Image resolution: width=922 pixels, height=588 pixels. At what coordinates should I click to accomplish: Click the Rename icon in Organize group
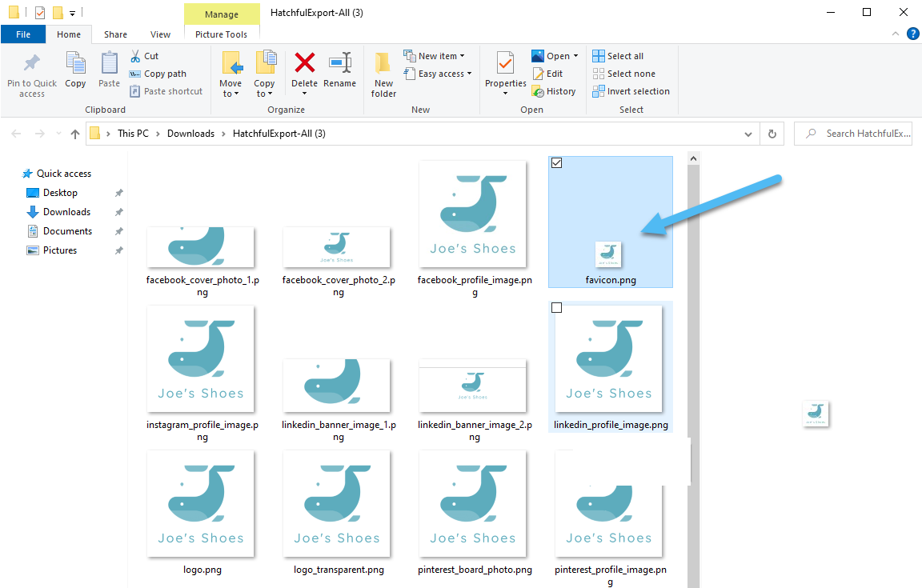pos(340,64)
